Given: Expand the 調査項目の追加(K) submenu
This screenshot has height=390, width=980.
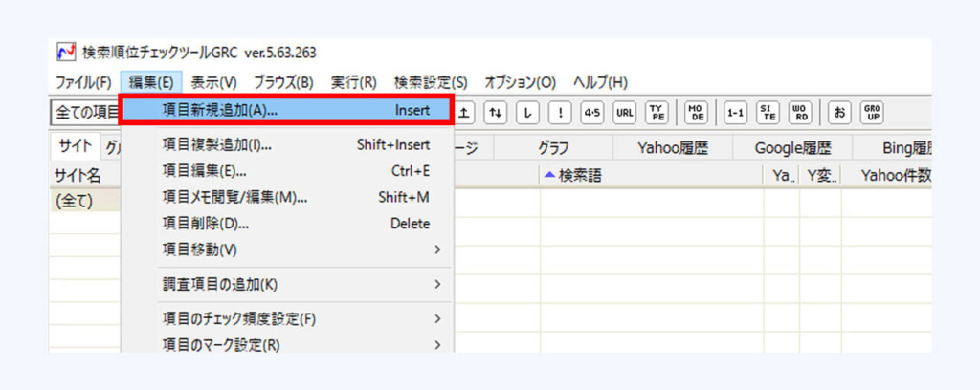Looking at the screenshot, I should (287, 285).
